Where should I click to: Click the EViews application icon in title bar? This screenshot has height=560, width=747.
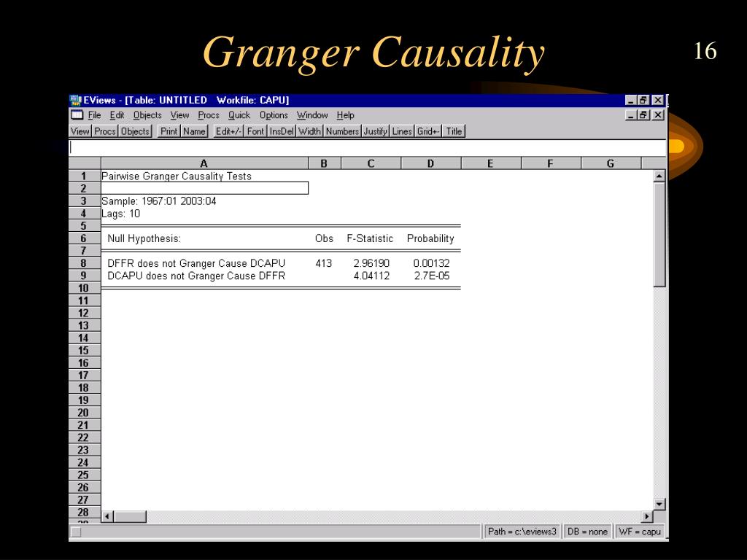coord(75,101)
